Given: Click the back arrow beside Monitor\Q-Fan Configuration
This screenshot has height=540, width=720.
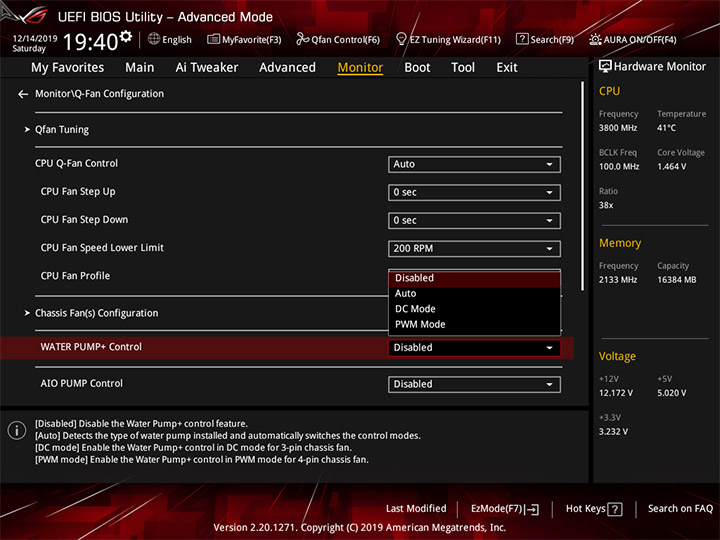Looking at the screenshot, I should (23, 94).
